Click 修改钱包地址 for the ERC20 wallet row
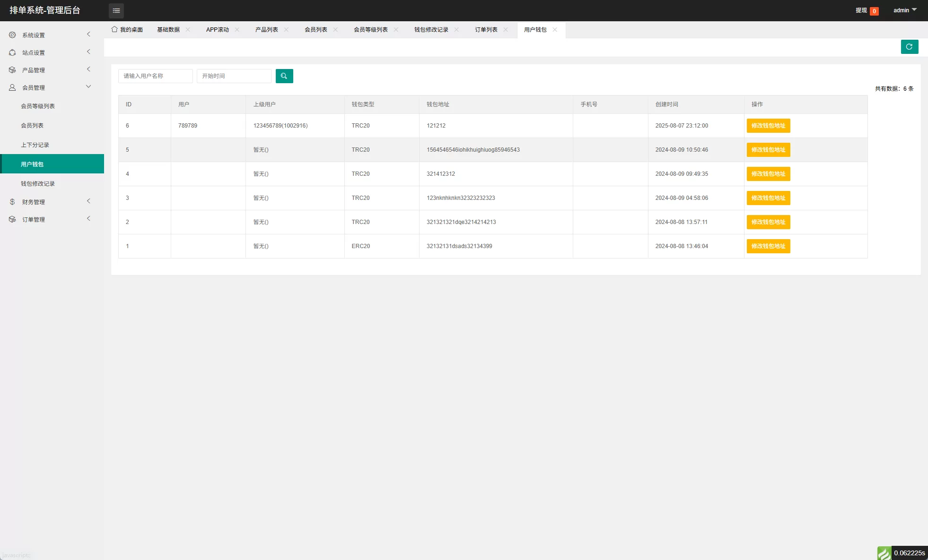The width and height of the screenshot is (928, 560). pyautogui.click(x=768, y=246)
